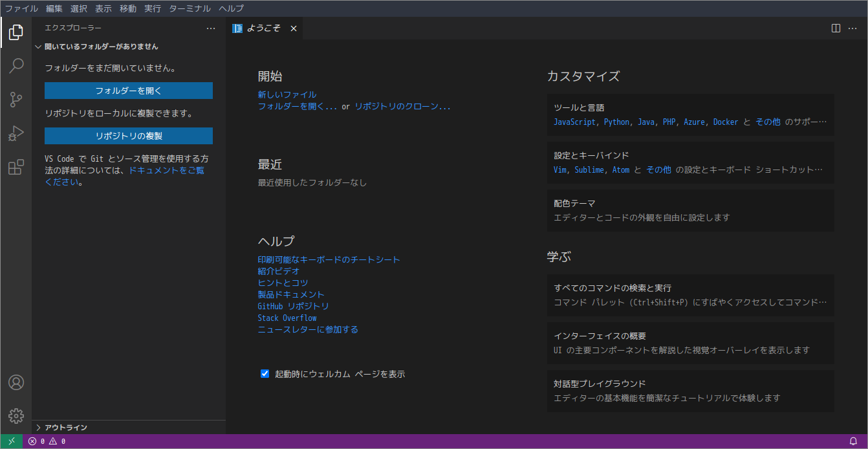This screenshot has width=868, height=449.
Task: Open the 実行 menu
Action: [153, 8]
